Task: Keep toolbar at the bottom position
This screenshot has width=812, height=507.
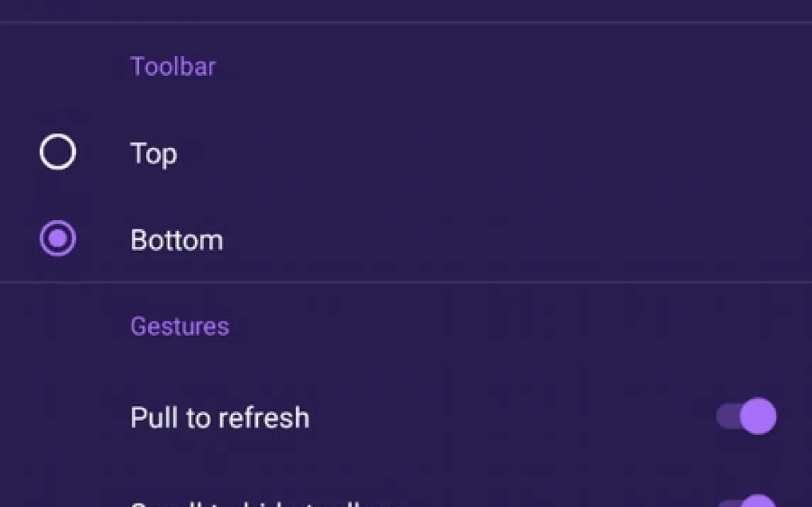Action: tap(57, 239)
